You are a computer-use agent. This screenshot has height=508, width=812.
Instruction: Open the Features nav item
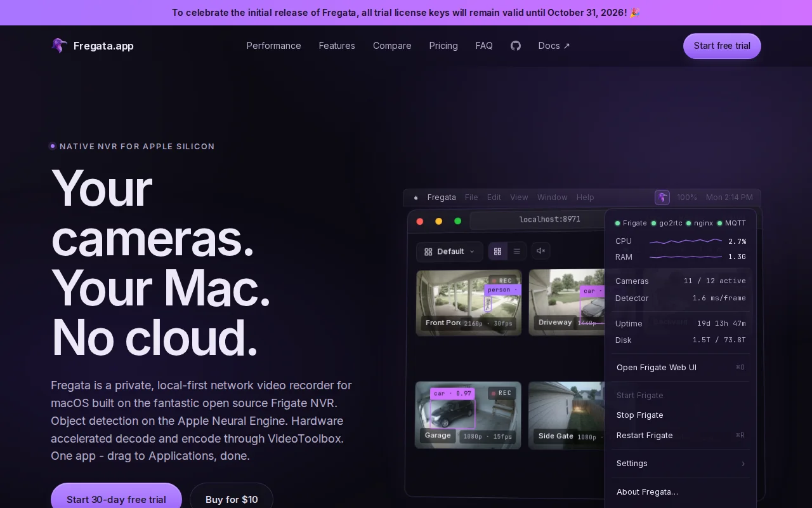pyautogui.click(x=337, y=46)
